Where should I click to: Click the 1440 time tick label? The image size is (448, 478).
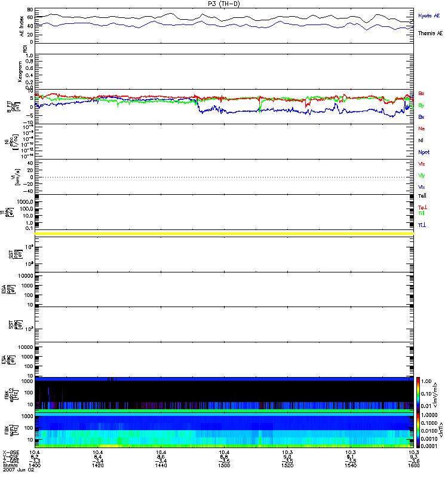click(161, 465)
